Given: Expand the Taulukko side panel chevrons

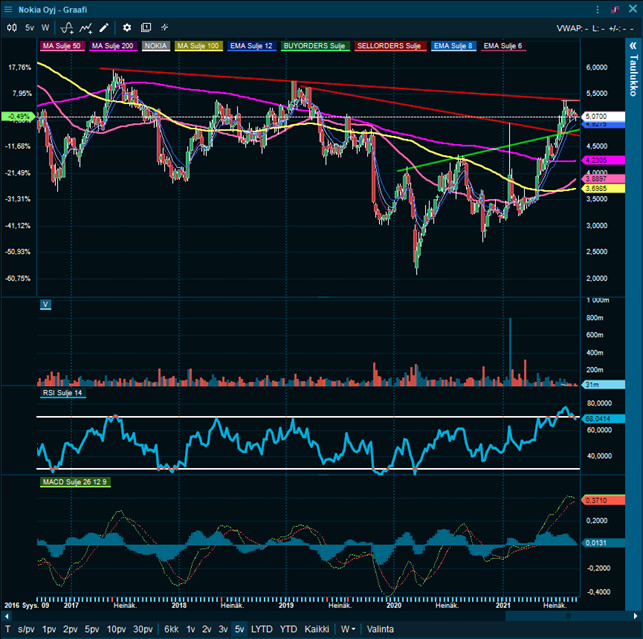Looking at the screenshot, I should (633, 46).
